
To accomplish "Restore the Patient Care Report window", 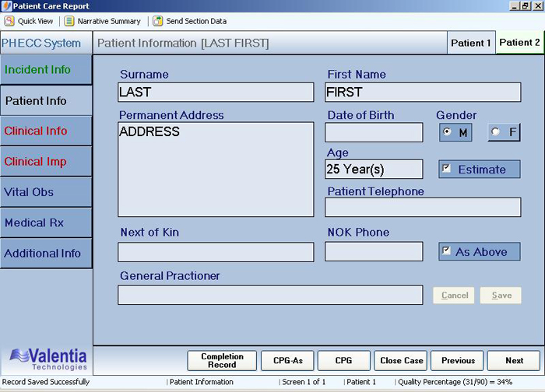I will click(526, 6).
